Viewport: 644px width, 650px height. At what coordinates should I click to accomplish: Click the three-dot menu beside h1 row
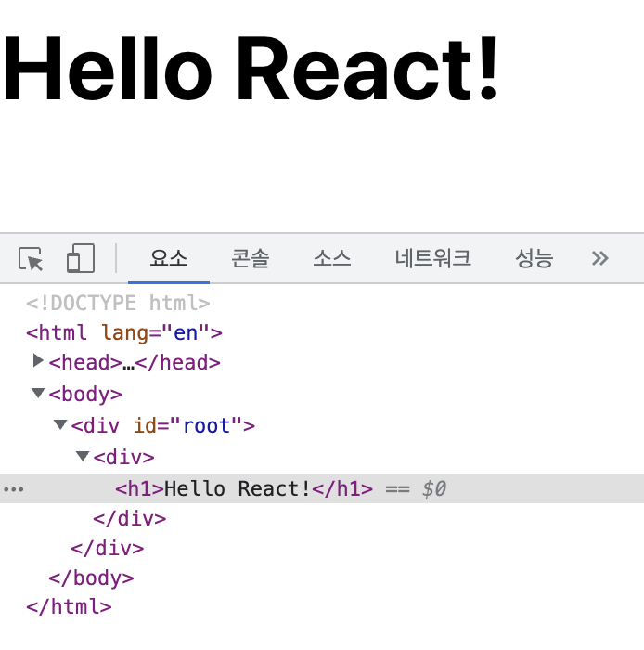(14, 489)
